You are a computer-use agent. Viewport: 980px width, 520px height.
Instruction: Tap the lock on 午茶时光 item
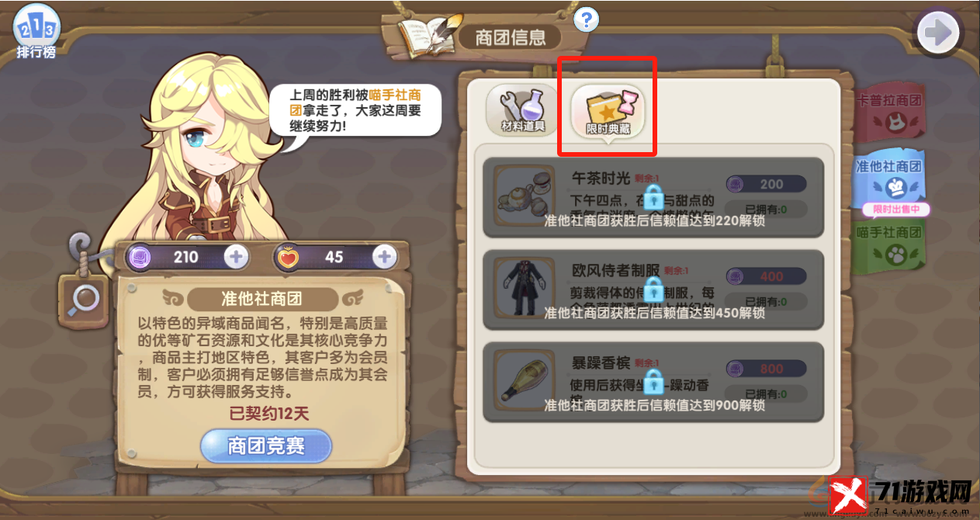(653, 196)
